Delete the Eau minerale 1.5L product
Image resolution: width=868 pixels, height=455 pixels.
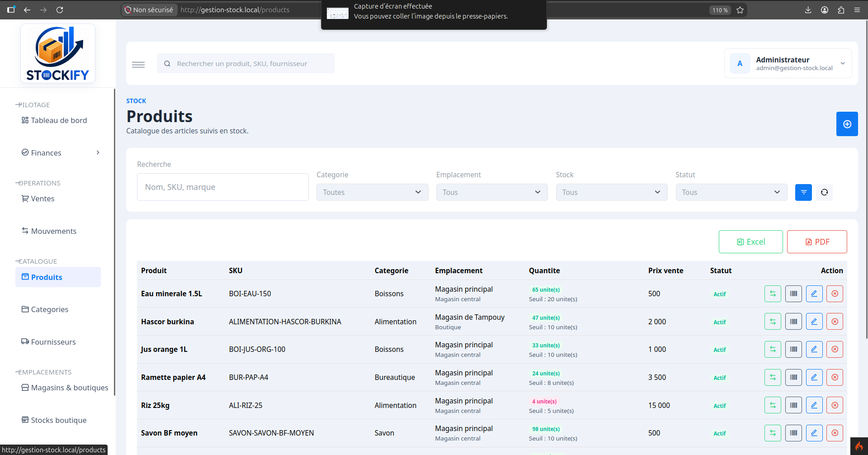835,294
